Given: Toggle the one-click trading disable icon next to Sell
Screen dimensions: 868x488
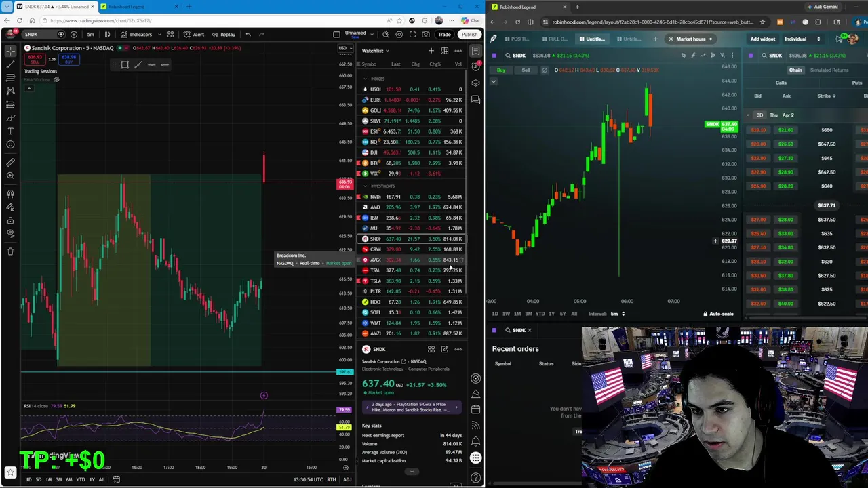Looking at the screenshot, I should 545,70.
